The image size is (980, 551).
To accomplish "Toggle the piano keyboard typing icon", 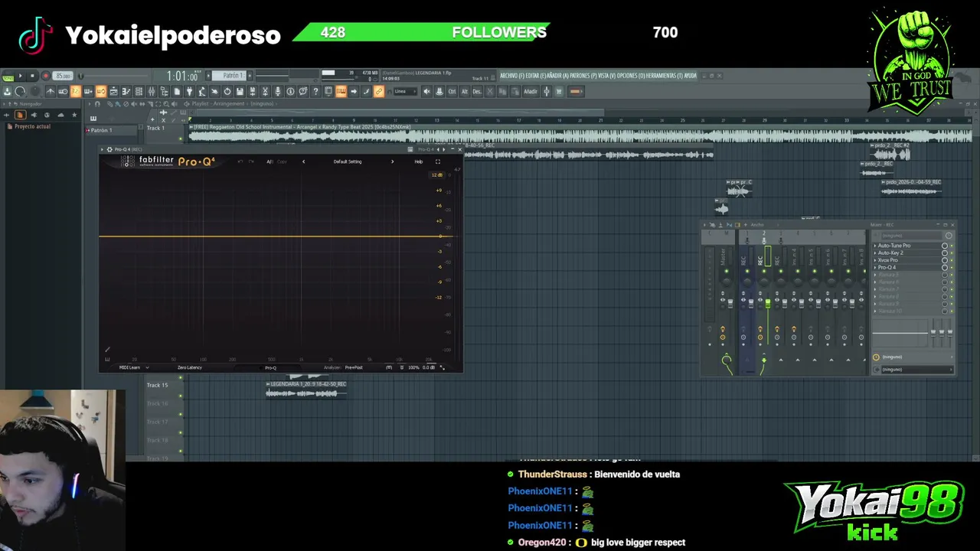I will coord(341,91).
